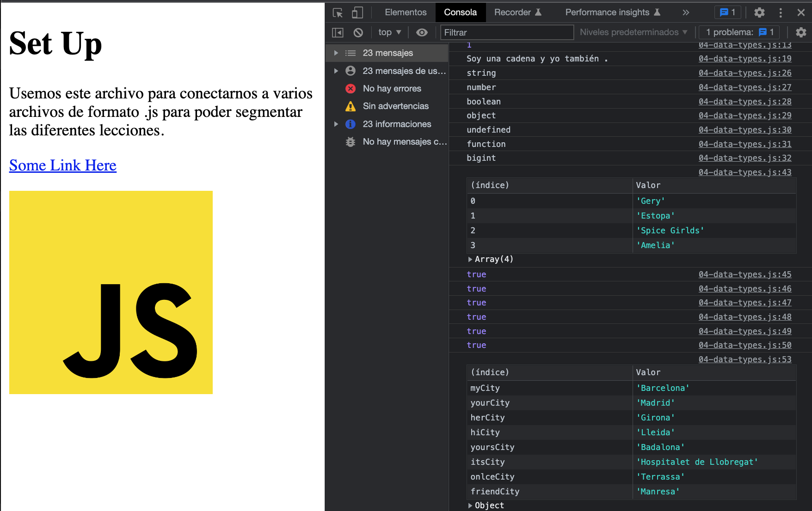Click the Set Up page heading
This screenshot has width=812, height=511.
tap(55, 44)
